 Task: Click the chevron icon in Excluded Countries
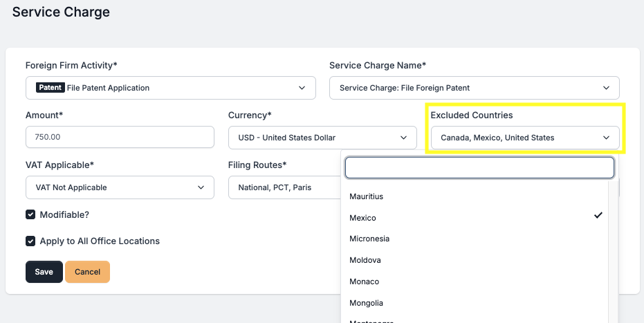[x=606, y=138]
